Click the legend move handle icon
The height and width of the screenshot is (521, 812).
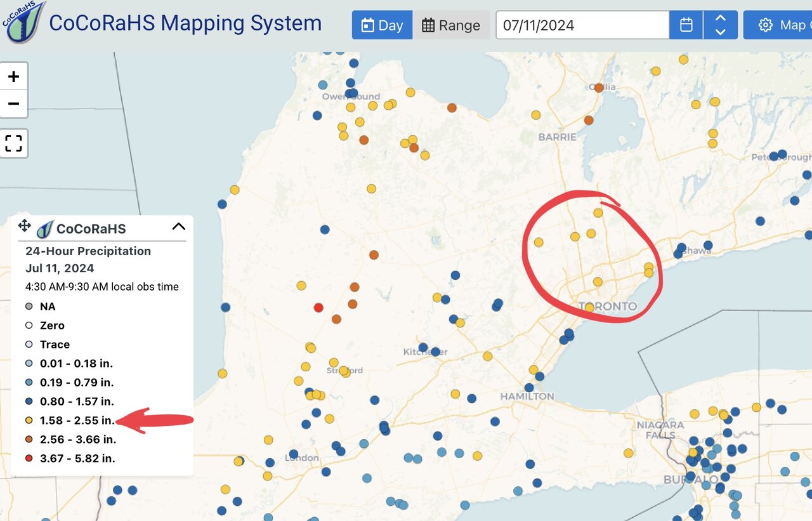coord(25,225)
